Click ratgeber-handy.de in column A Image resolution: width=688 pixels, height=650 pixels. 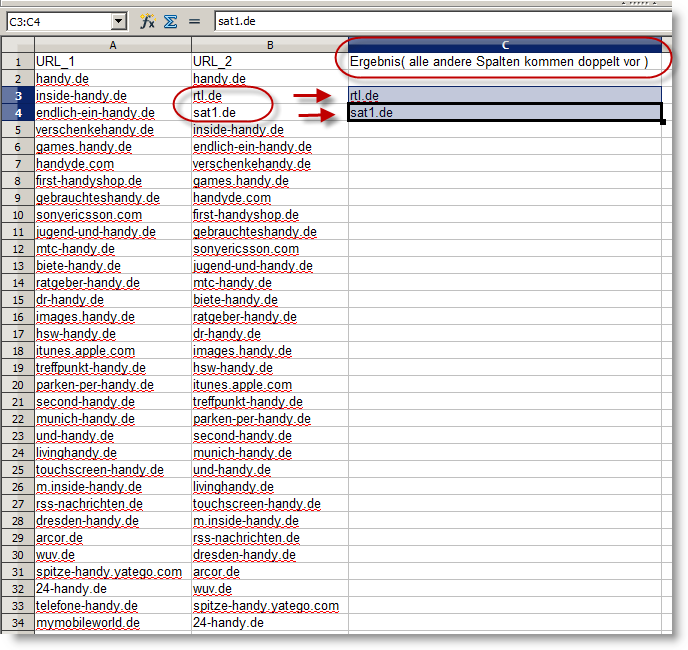[113, 283]
